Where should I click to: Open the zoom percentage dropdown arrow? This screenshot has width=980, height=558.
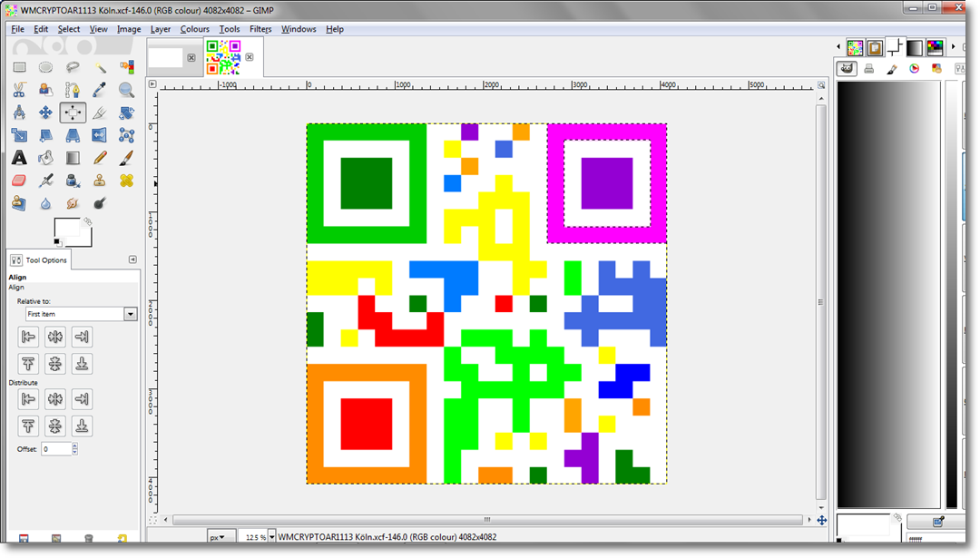pyautogui.click(x=272, y=537)
